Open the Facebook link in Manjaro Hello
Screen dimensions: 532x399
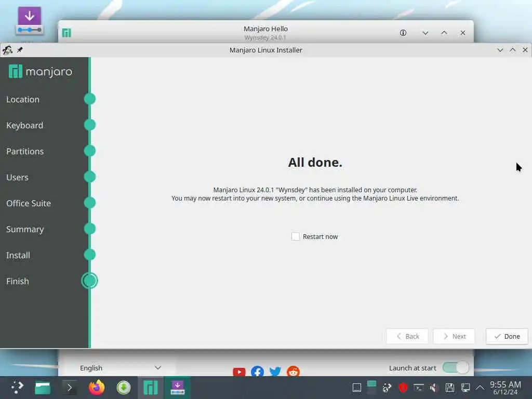point(257,372)
